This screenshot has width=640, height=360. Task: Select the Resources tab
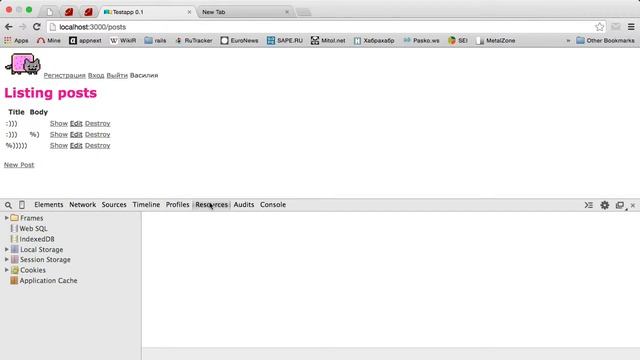point(211,204)
